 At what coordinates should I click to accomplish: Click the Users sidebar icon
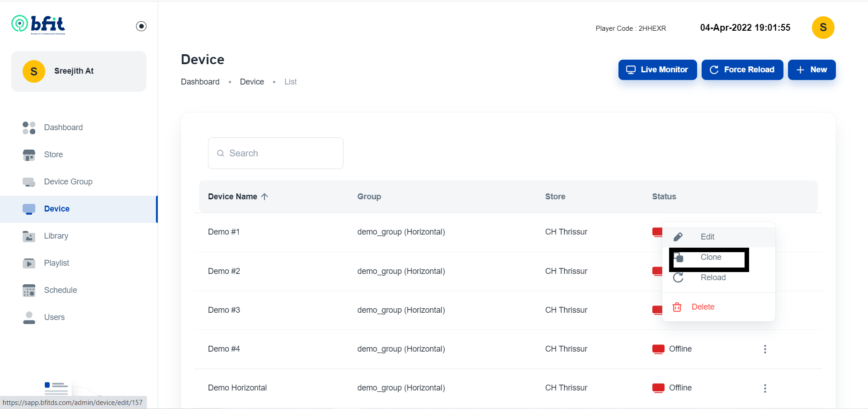coord(29,318)
